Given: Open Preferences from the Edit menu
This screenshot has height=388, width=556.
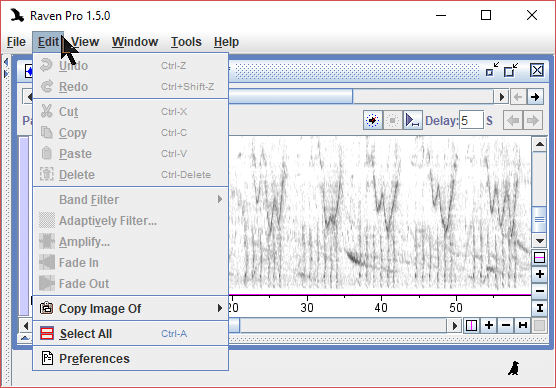Looking at the screenshot, I should click(x=130, y=359).
